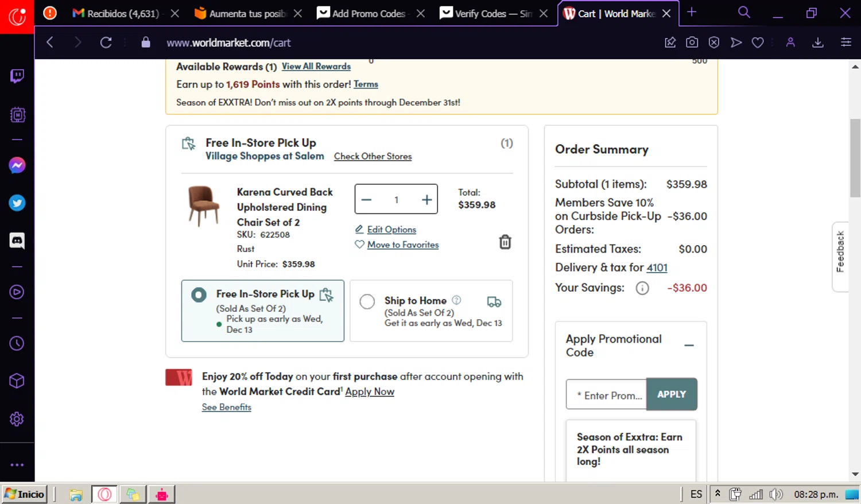The height and width of the screenshot is (504, 861).
Task: Click the Karena Curved Back product title
Action: pyautogui.click(x=285, y=207)
